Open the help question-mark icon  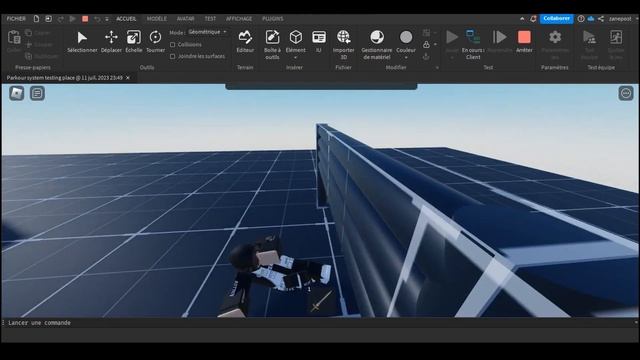pos(581,19)
